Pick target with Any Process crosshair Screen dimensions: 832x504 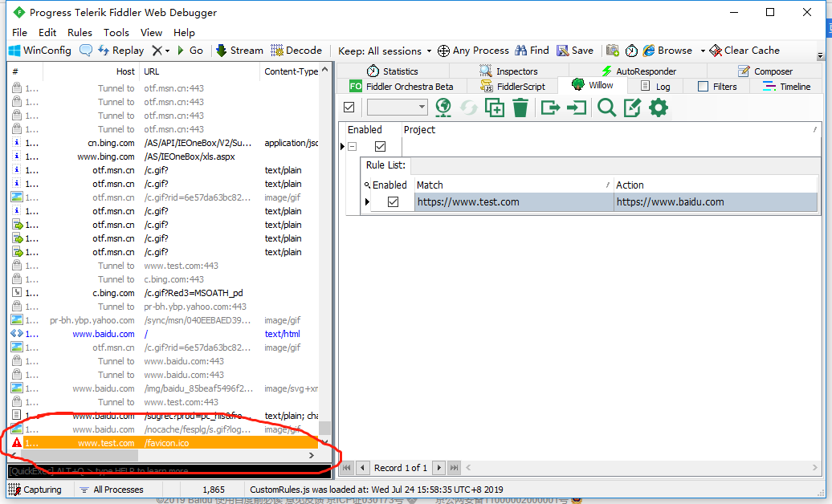tap(473, 51)
